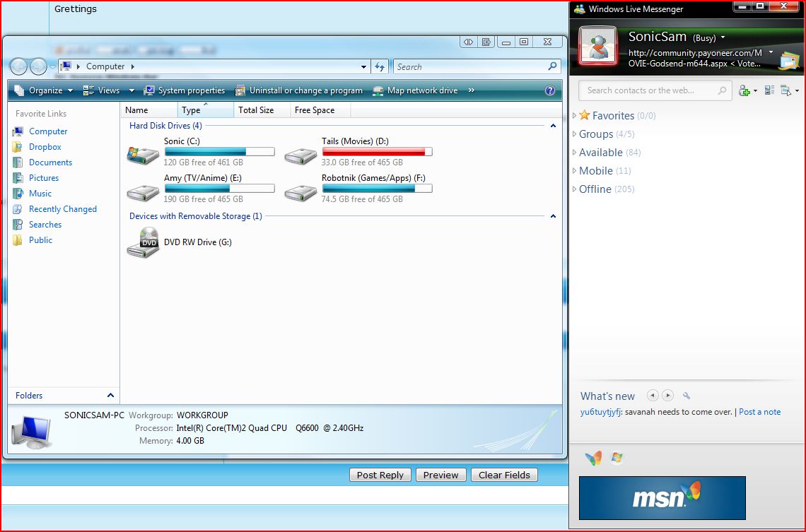Click the MSN butterfly icon above the banner
This screenshot has height=532, width=806.
click(594, 458)
